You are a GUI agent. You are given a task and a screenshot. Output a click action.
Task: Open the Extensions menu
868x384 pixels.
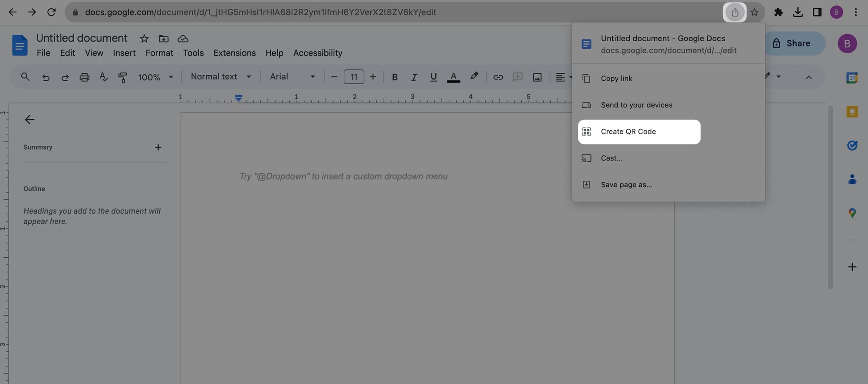(234, 53)
